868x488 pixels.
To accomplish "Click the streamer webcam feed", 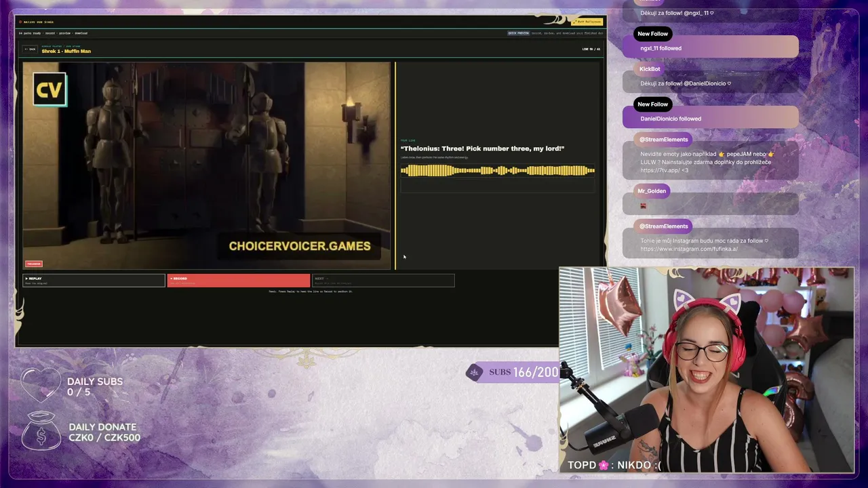I will 706,369.
